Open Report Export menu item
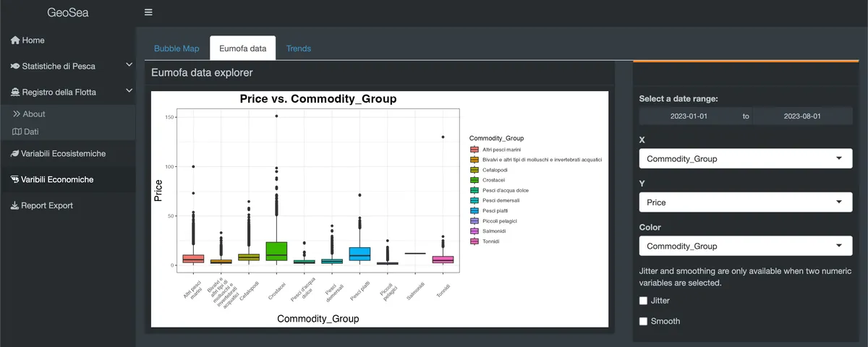 67,205
